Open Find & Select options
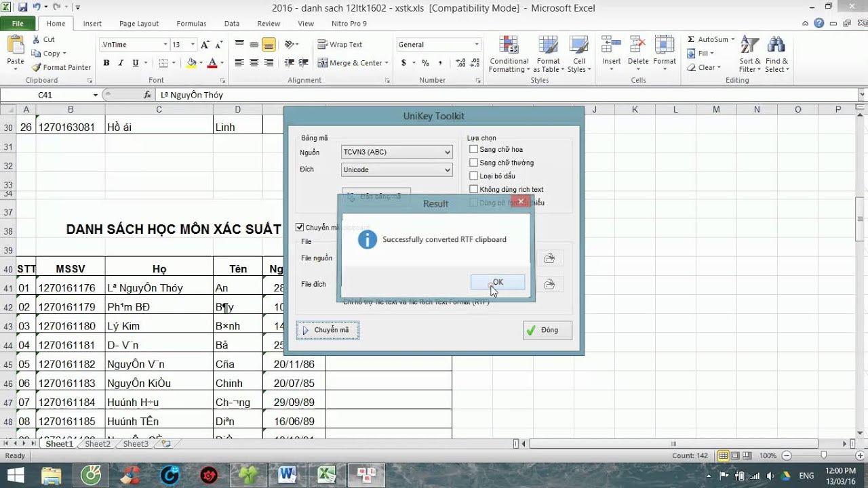 [x=776, y=54]
